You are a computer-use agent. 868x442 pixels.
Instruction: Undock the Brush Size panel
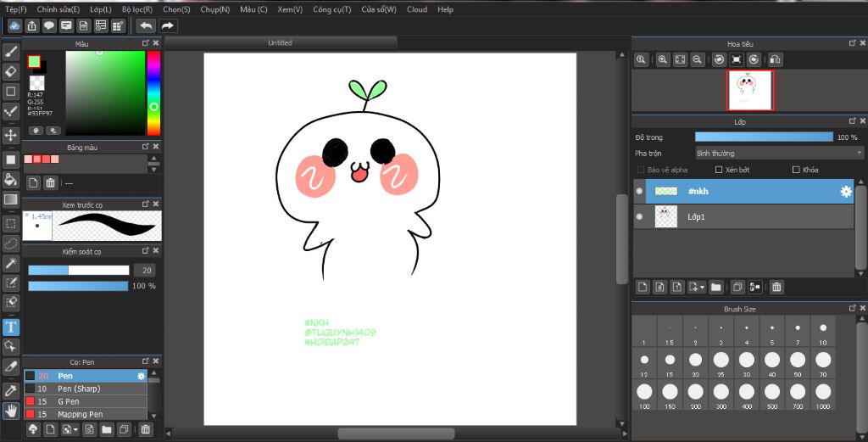tap(853, 308)
